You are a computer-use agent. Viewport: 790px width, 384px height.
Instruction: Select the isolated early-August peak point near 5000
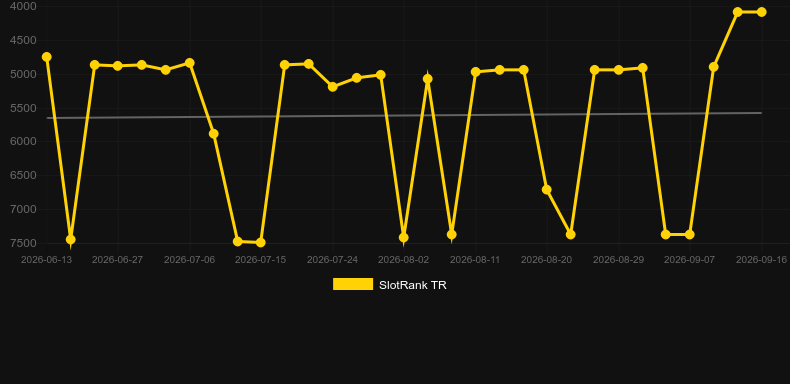coord(428,79)
